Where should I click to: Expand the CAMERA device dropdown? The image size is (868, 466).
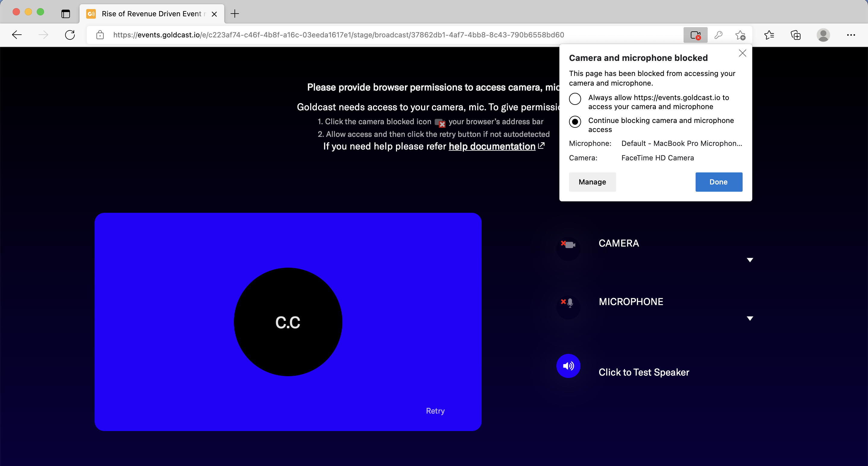click(750, 260)
